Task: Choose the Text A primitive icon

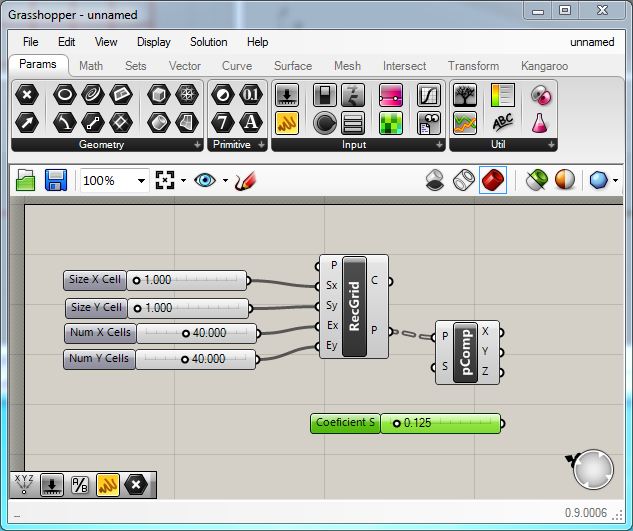Action: pos(251,123)
